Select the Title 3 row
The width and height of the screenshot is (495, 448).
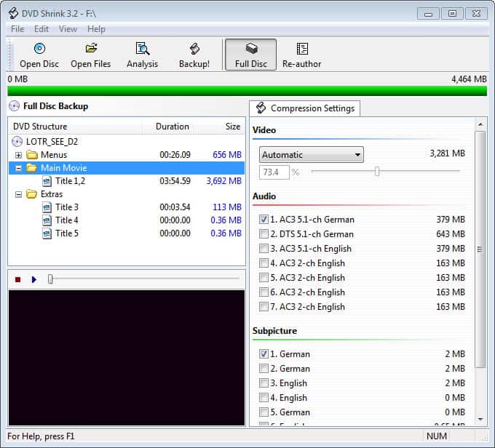click(127, 207)
